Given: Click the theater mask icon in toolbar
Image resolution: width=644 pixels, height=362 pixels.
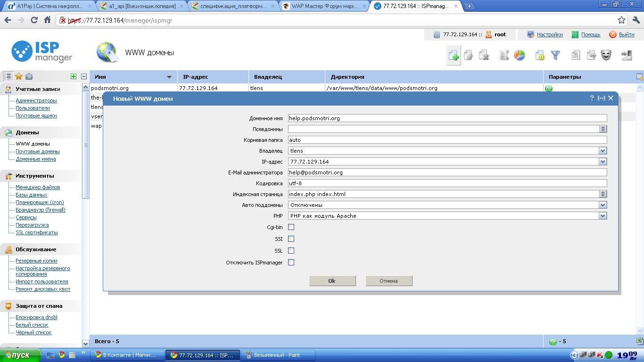Looking at the screenshot, I should click(x=606, y=56).
